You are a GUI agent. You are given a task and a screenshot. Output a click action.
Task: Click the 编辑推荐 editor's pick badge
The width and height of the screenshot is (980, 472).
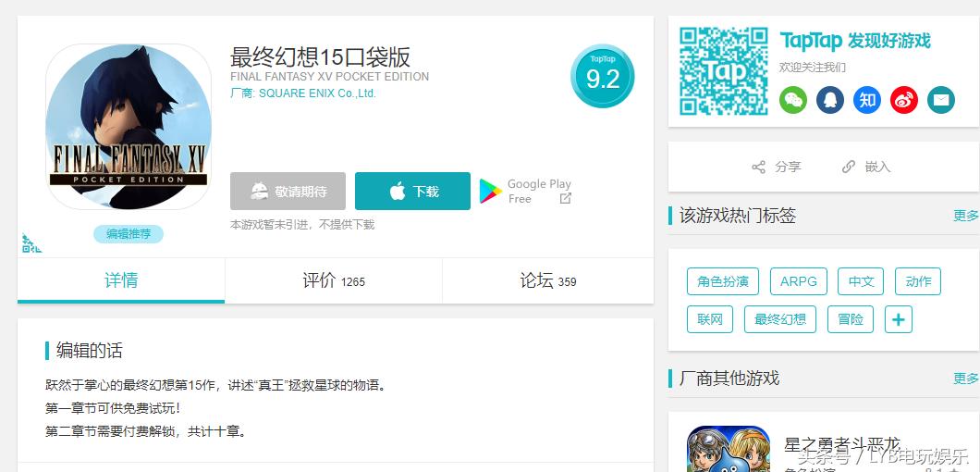click(129, 234)
